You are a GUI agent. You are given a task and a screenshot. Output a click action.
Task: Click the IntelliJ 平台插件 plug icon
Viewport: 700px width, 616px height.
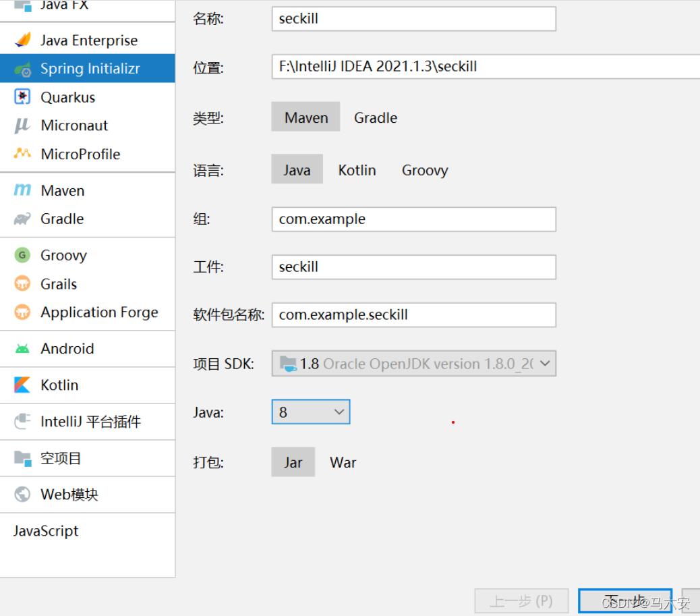[22, 421]
